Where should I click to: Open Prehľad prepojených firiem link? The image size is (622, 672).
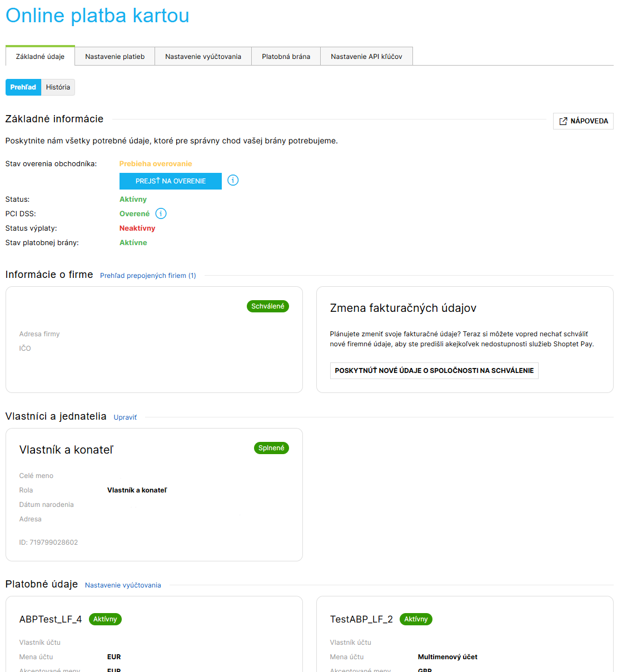tap(148, 276)
